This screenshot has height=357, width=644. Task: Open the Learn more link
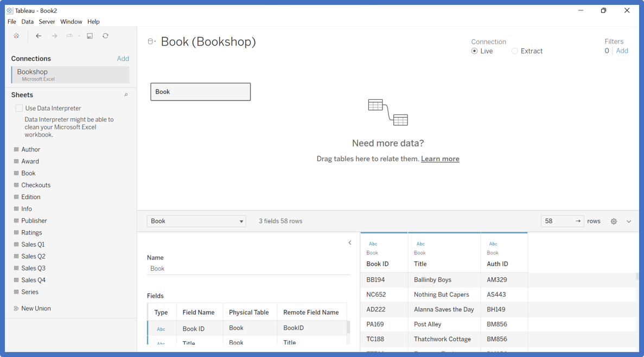pos(440,159)
